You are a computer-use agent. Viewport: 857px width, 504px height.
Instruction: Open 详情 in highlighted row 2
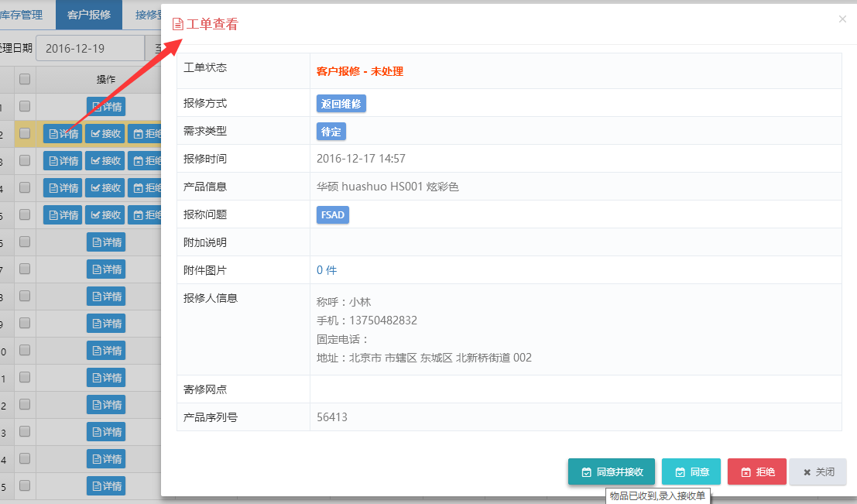point(63,133)
